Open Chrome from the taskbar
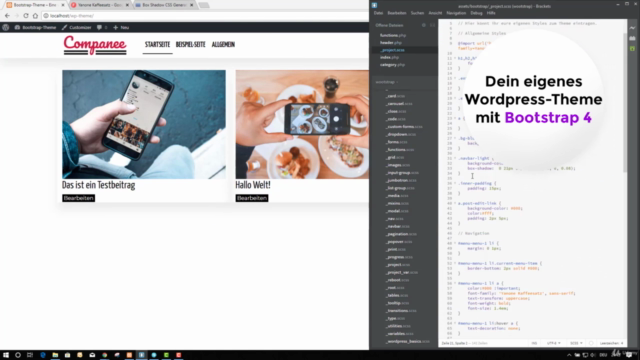 (104, 355)
